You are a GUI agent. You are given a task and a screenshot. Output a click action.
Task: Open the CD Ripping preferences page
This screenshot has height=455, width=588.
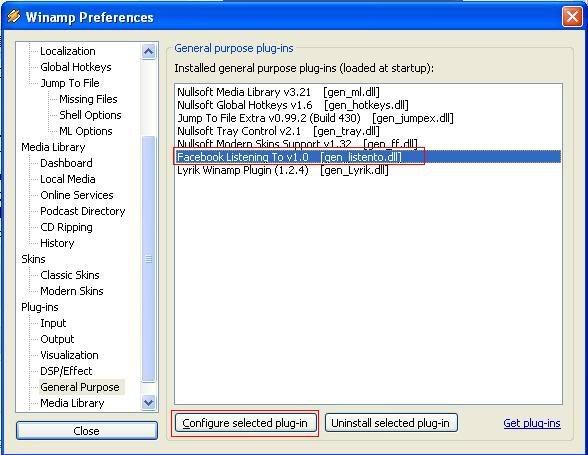coord(66,227)
